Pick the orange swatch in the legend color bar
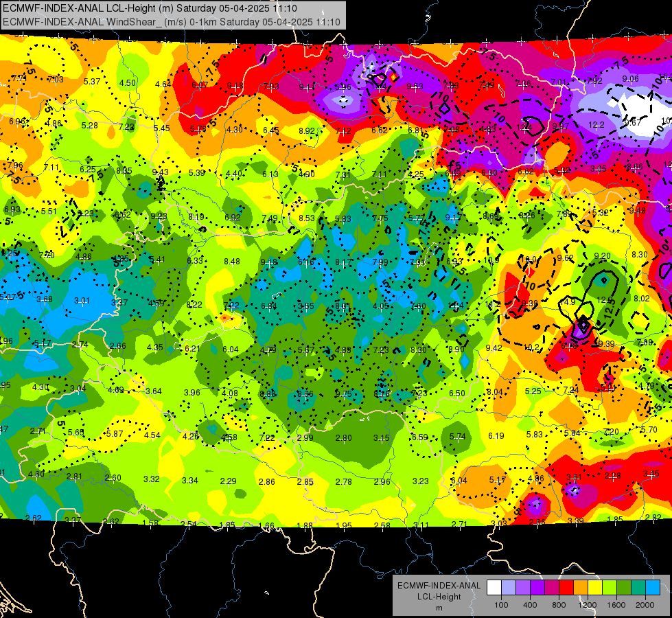 [x=581, y=588]
